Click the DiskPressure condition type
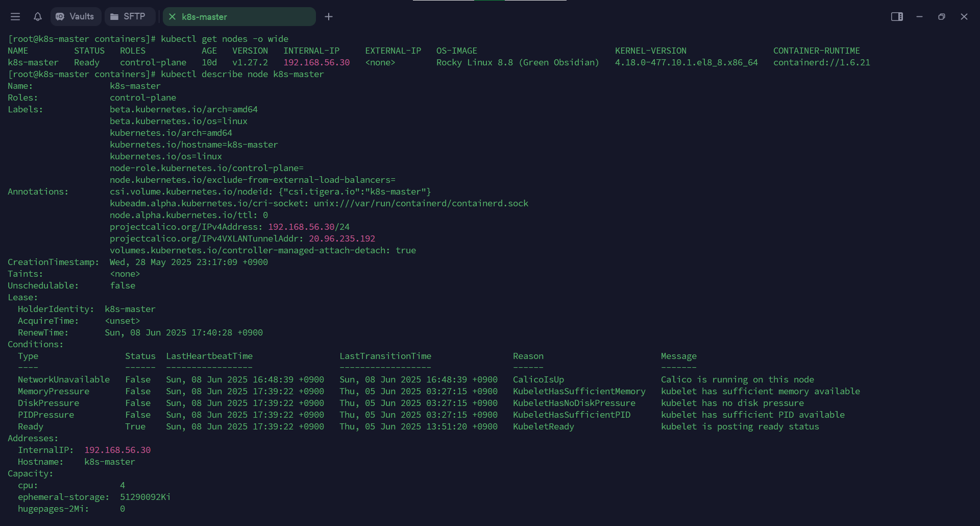980x526 pixels. (x=48, y=403)
